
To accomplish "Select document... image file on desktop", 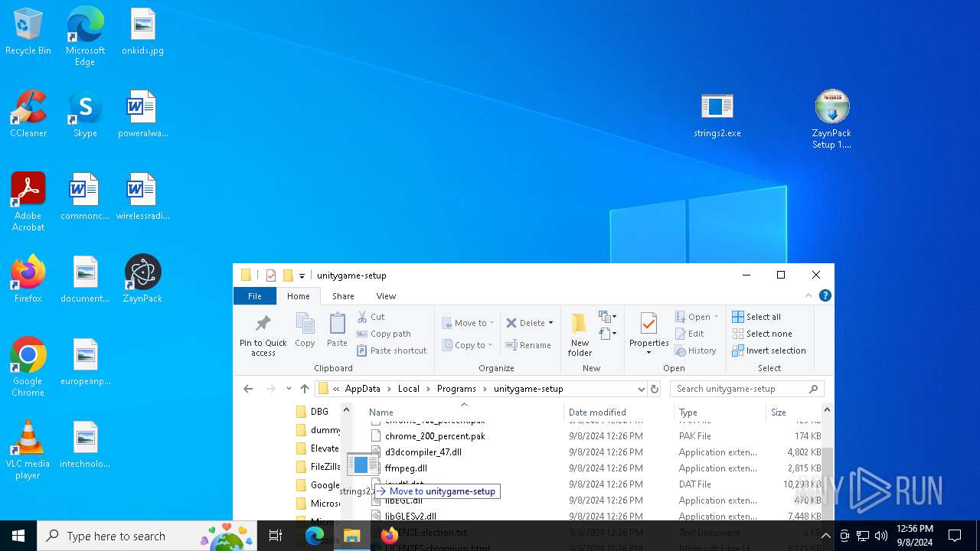I will click(85, 280).
